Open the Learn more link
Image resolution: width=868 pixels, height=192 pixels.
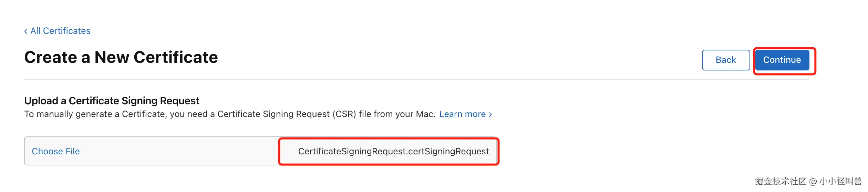[462, 114]
